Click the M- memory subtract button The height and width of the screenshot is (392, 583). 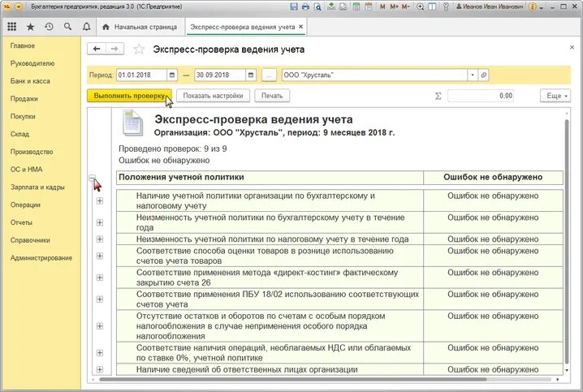click(406, 6)
